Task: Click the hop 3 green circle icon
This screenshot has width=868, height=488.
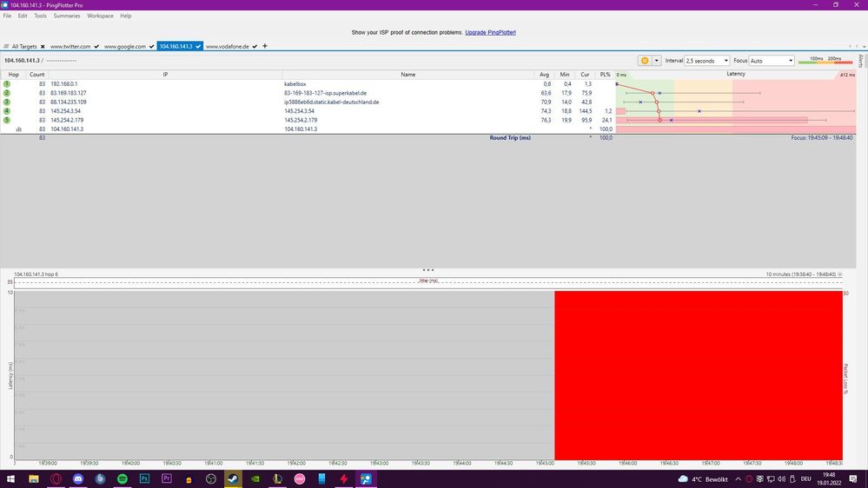Action: [x=7, y=102]
